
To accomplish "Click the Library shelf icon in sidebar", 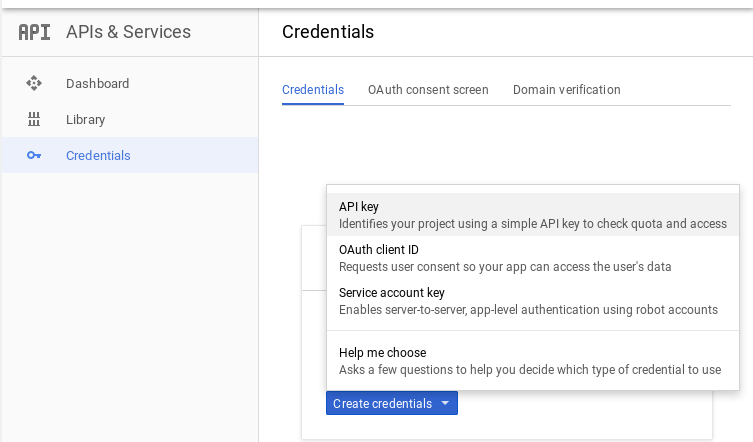I will tap(34, 119).
